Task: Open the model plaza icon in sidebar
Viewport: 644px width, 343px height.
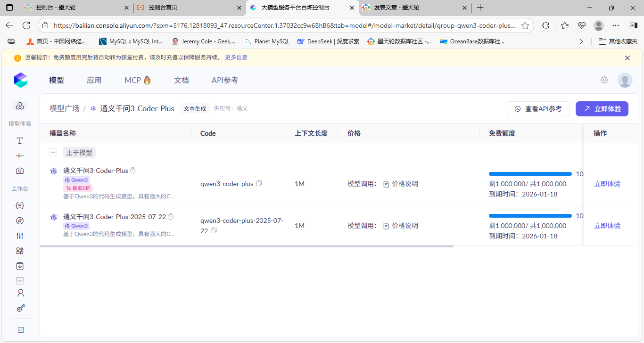Action: [x=20, y=106]
